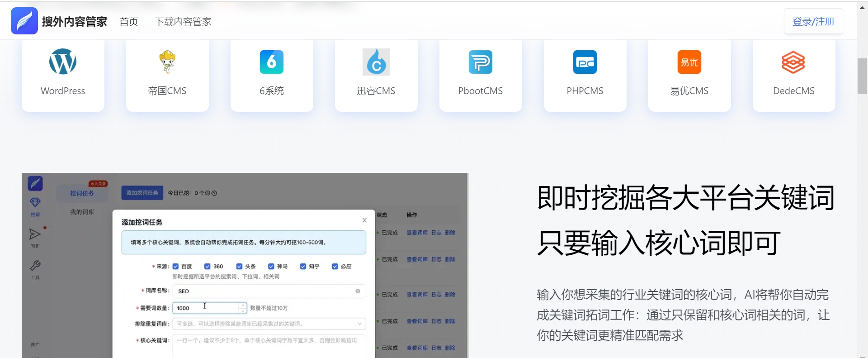Click the 需要词数量 stepper arrows
868x358 pixels.
243,308
